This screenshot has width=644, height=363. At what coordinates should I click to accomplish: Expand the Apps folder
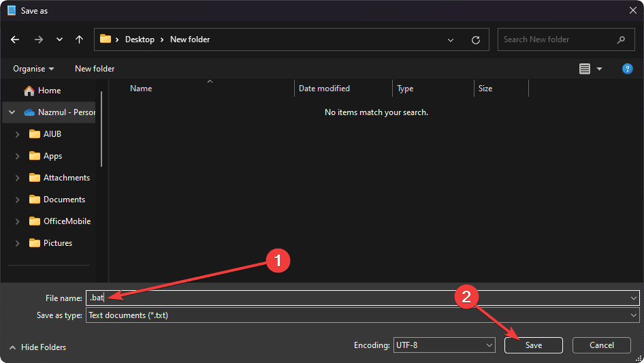click(17, 156)
